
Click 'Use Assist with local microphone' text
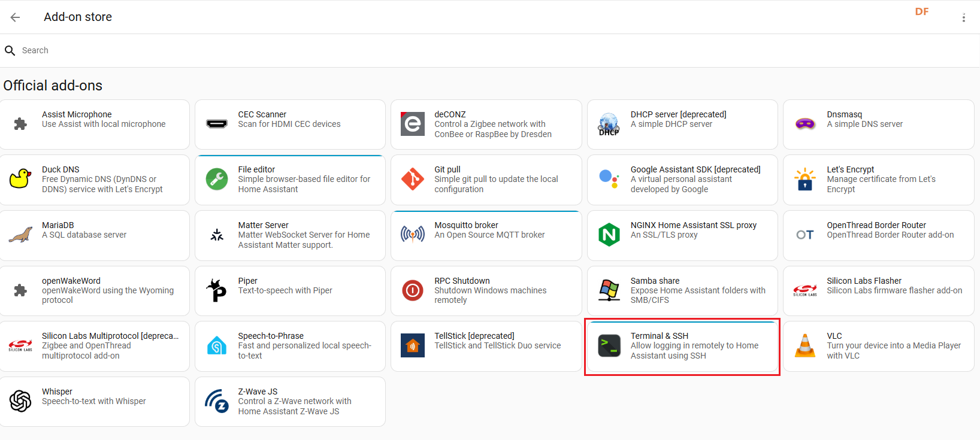104,124
